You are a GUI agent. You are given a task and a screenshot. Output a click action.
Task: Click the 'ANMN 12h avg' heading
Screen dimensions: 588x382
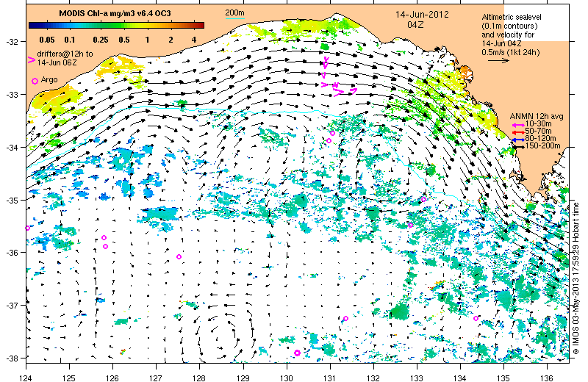pyautogui.click(x=537, y=117)
